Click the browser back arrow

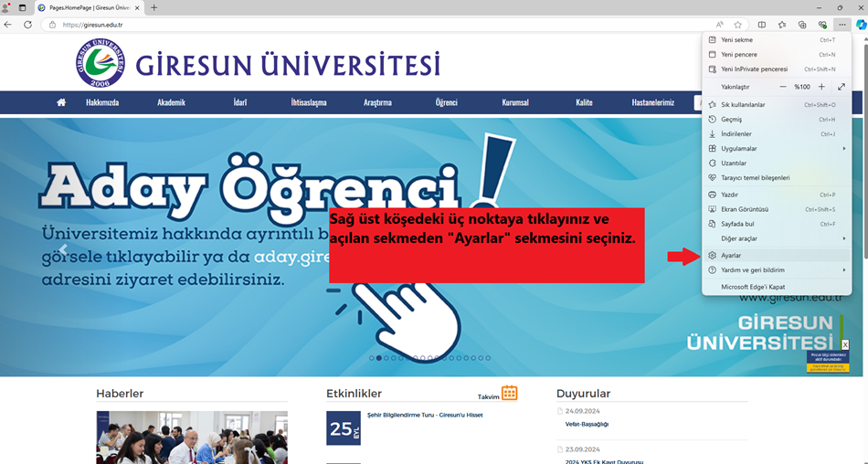point(8,25)
